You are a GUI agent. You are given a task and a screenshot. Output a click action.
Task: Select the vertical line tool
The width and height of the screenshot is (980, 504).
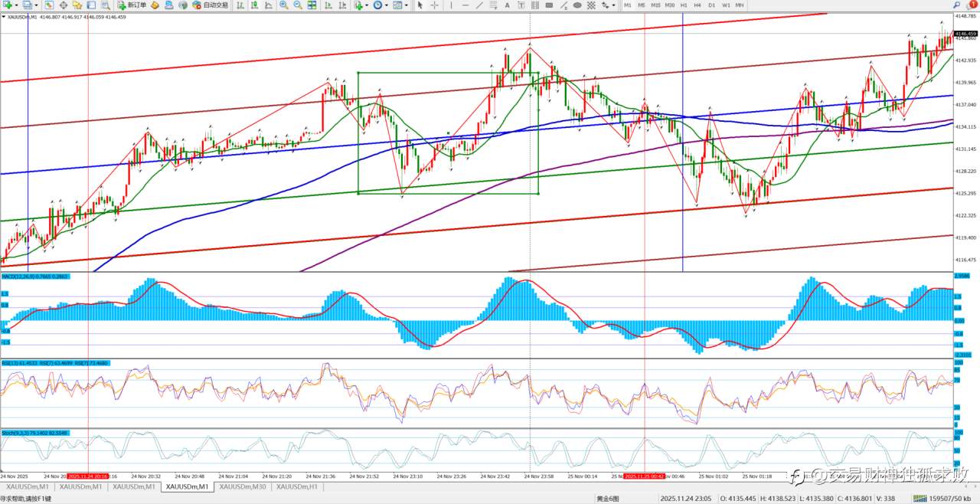(452, 5)
